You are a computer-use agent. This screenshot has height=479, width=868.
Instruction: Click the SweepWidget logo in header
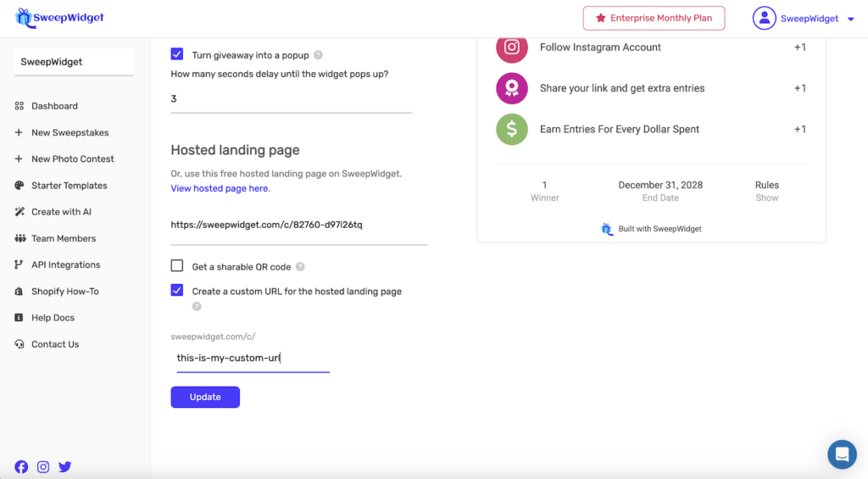coord(60,18)
